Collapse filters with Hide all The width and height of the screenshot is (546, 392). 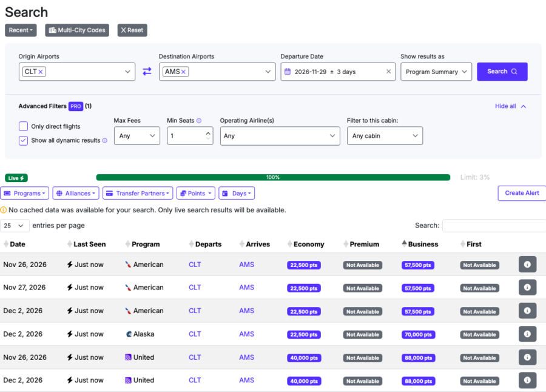(x=510, y=106)
